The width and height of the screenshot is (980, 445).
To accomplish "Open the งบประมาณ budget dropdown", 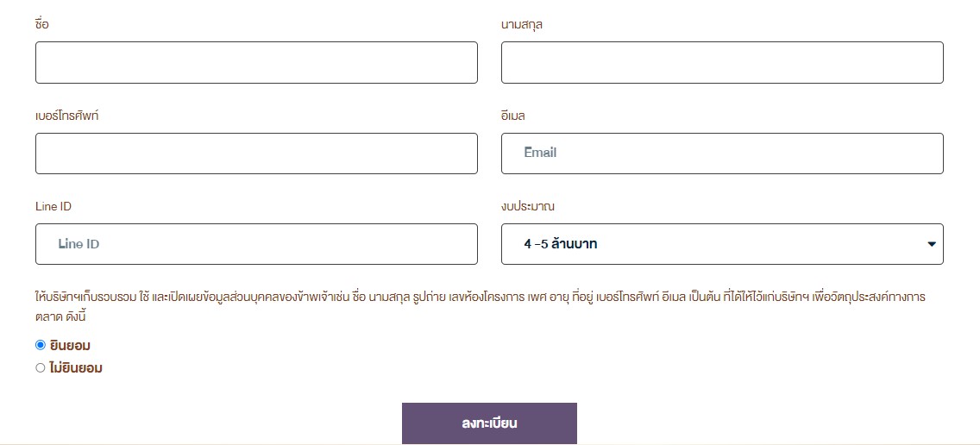I will coord(722,244).
